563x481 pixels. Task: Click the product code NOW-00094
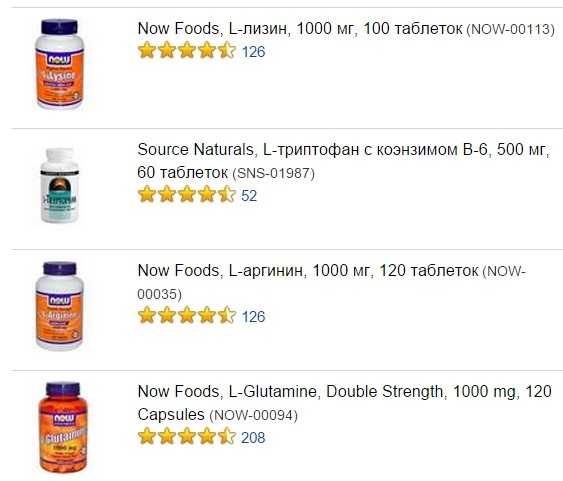[253, 416]
